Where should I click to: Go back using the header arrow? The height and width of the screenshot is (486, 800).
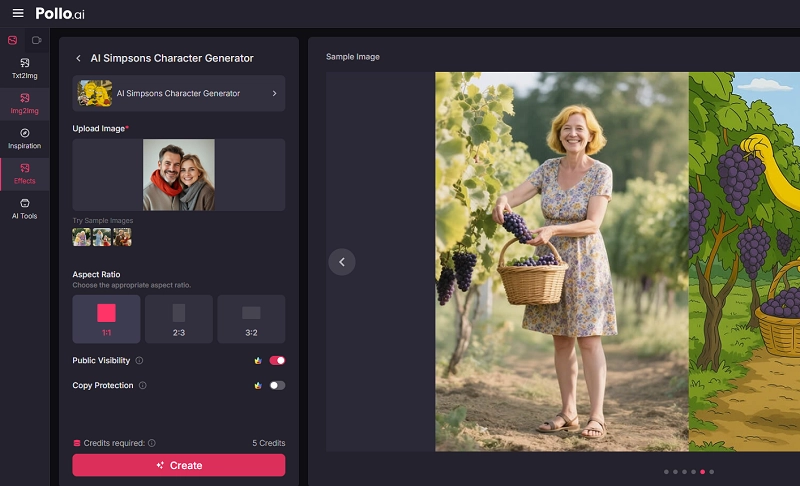pos(79,58)
